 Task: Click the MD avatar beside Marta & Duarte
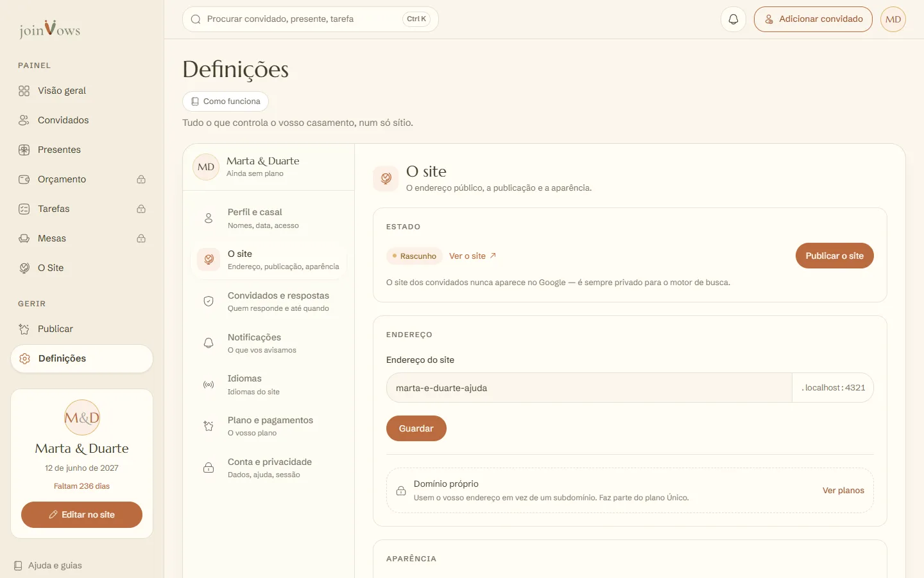206,167
